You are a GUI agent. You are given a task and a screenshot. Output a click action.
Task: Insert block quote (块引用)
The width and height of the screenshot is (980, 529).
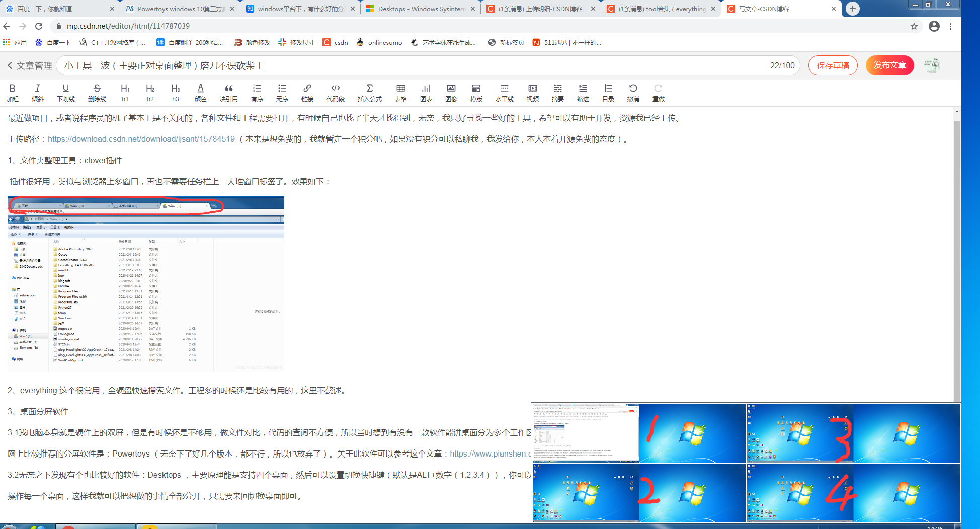[x=229, y=93]
